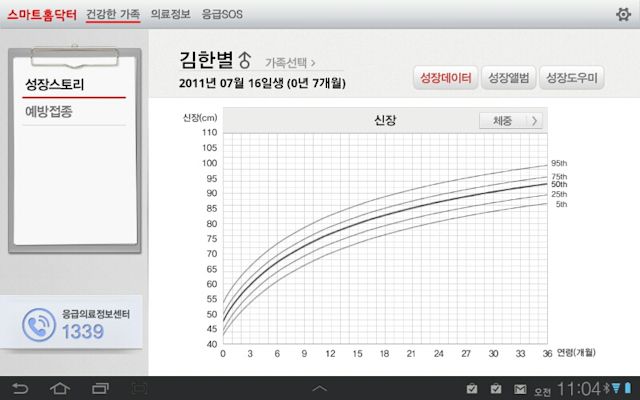Open the 의료정보 tab
The height and width of the screenshot is (400, 640).
click(x=170, y=14)
